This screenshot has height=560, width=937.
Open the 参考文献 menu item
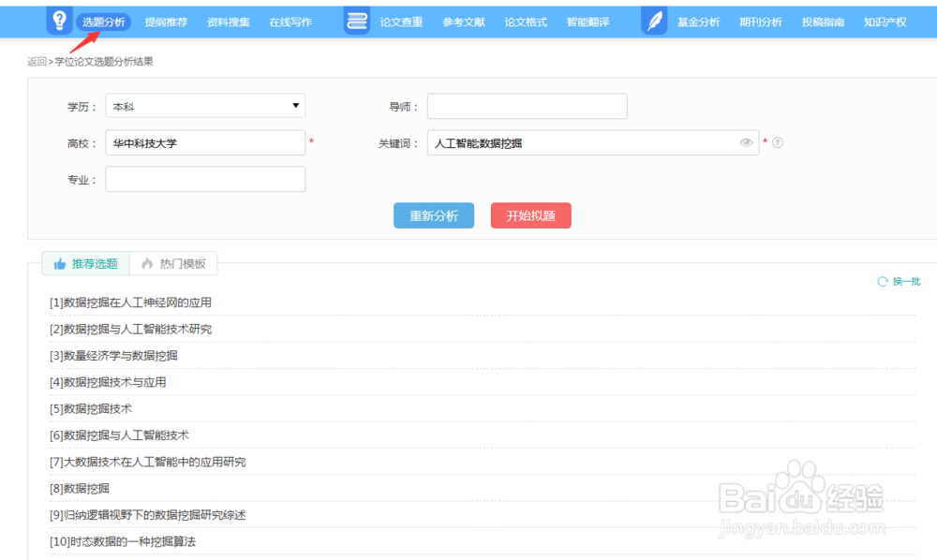(x=464, y=22)
